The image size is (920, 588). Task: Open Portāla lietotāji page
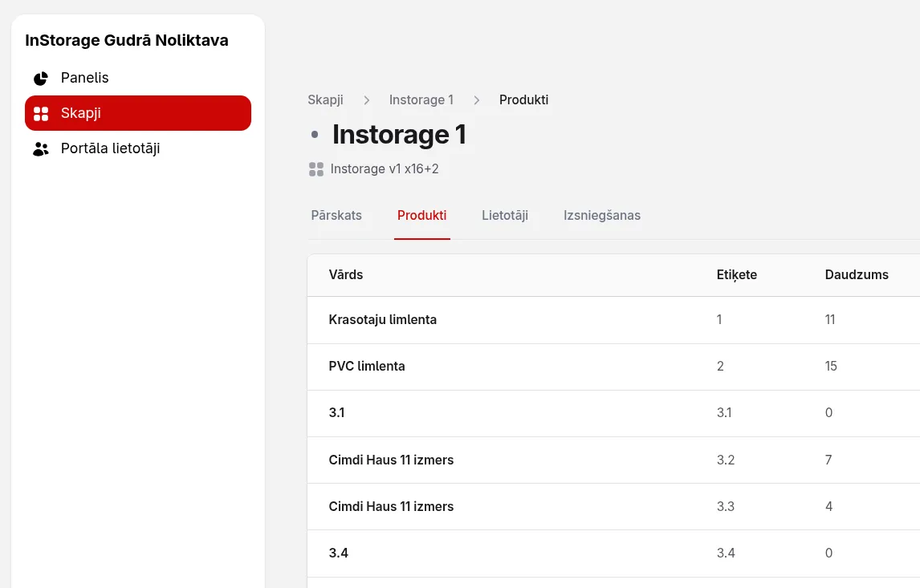[x=138, y=149]
